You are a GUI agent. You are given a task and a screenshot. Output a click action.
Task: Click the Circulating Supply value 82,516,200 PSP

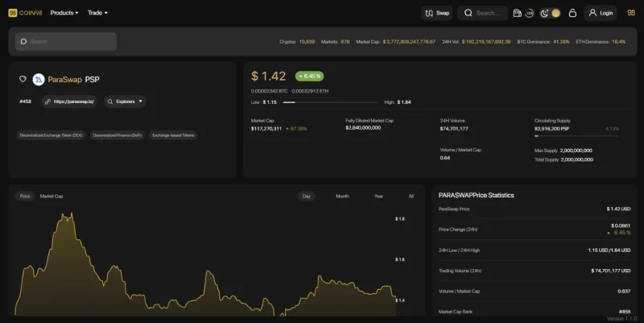[x=551, y=129]
